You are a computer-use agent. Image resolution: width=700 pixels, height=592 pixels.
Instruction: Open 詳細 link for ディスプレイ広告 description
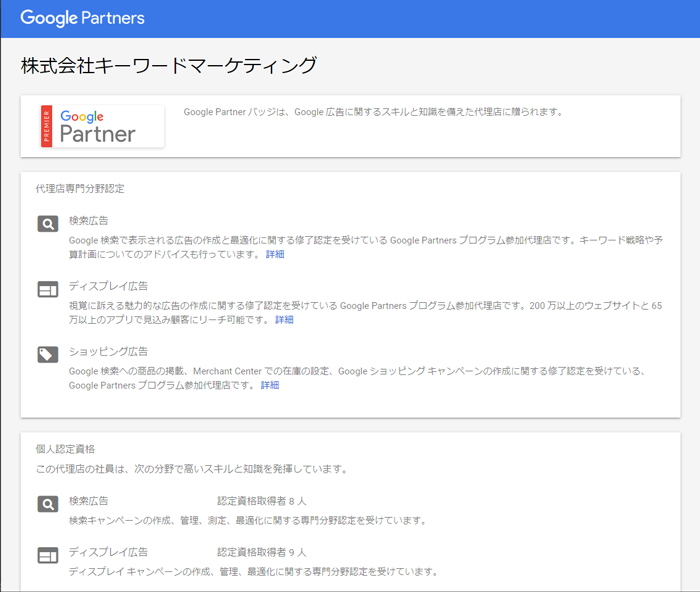tap(284, 320)
